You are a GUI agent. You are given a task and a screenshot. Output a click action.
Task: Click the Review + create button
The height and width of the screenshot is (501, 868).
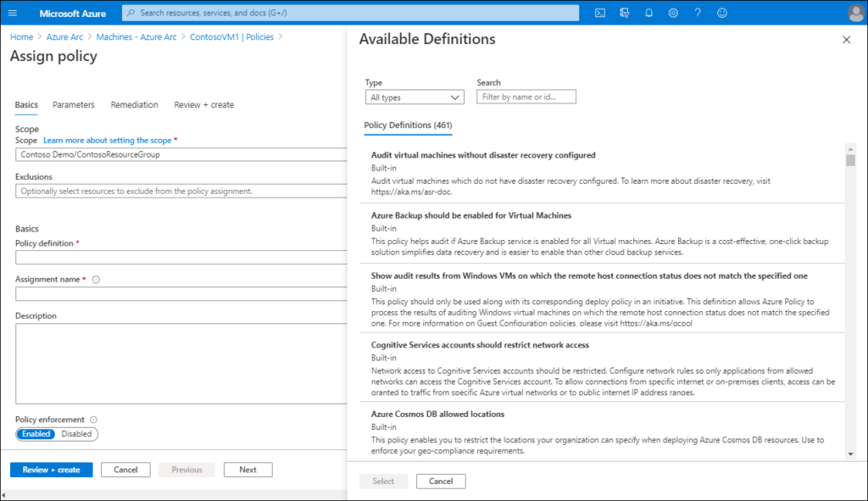coord(51,470)
